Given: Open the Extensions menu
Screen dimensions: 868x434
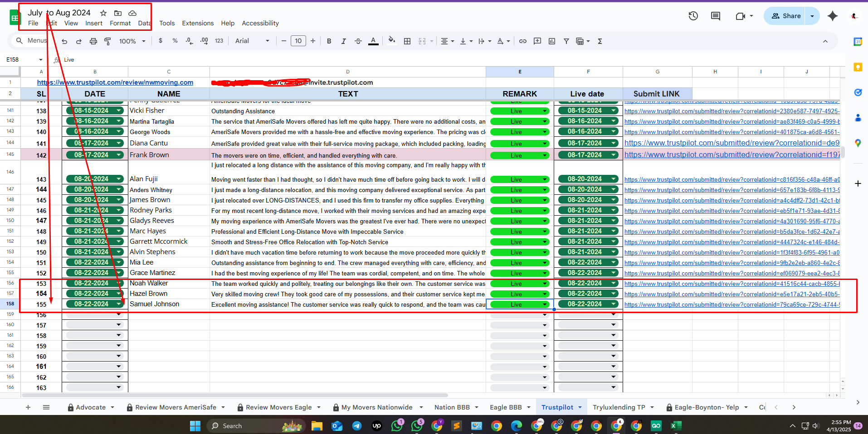Looking at the screenshot, I should pos(198,23).
